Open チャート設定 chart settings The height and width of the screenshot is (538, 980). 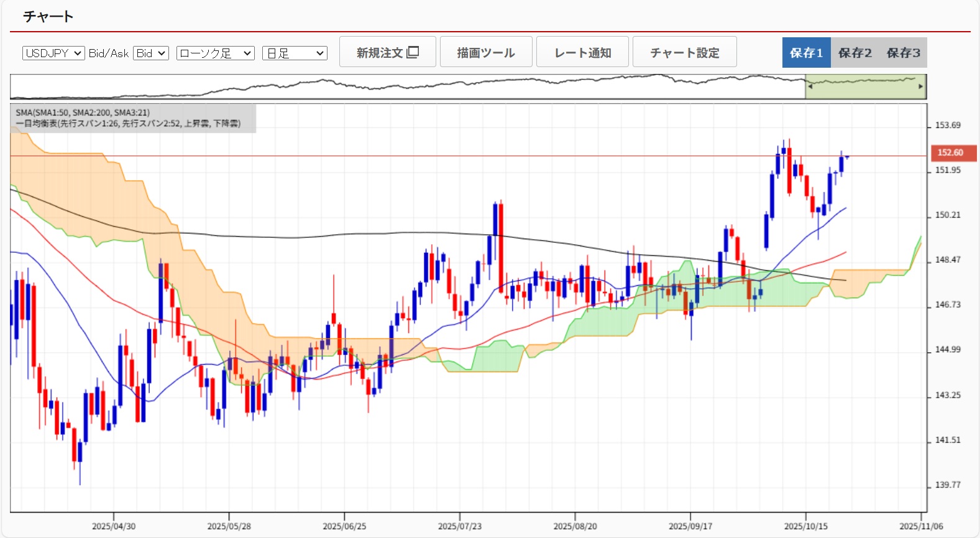pos(684,52)
